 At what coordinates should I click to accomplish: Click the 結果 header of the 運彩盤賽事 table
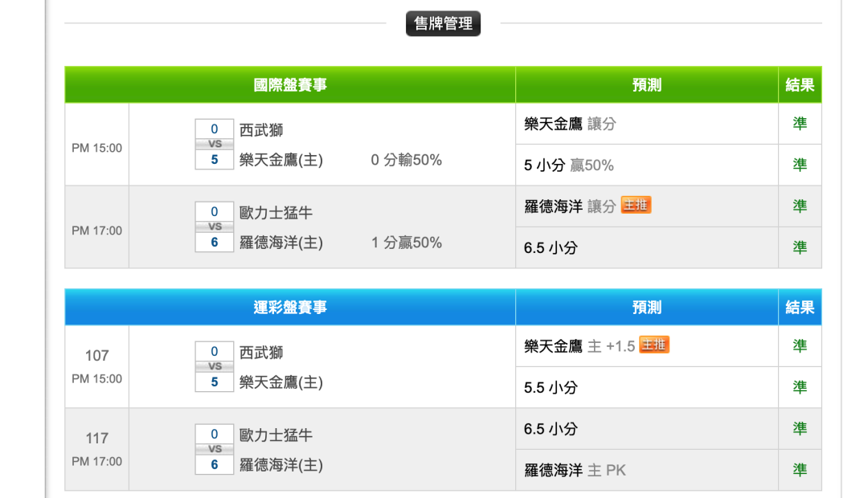(800, 308)
